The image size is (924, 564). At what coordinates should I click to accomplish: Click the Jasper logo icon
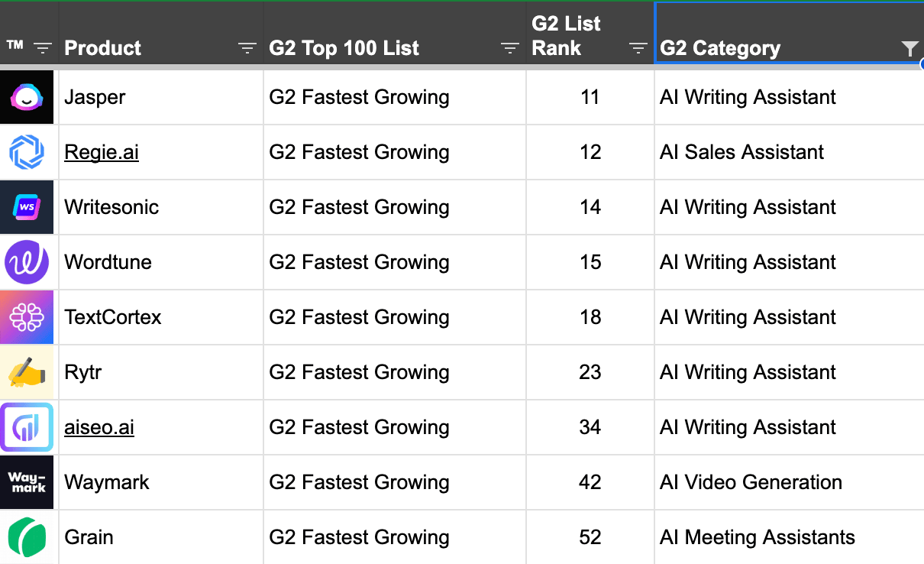(27, 97)
